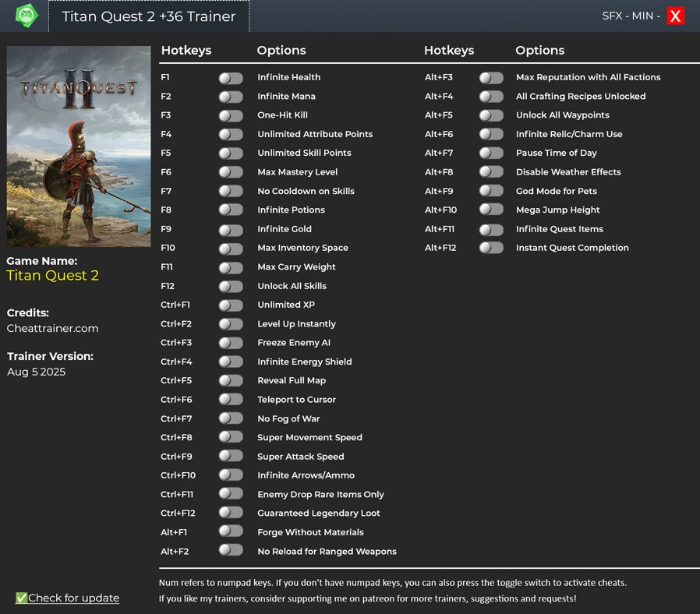Viewport: 700px width, 614px height.
Task: Click the Alt+F7 hotkey label
Action: tap(439, 153)
